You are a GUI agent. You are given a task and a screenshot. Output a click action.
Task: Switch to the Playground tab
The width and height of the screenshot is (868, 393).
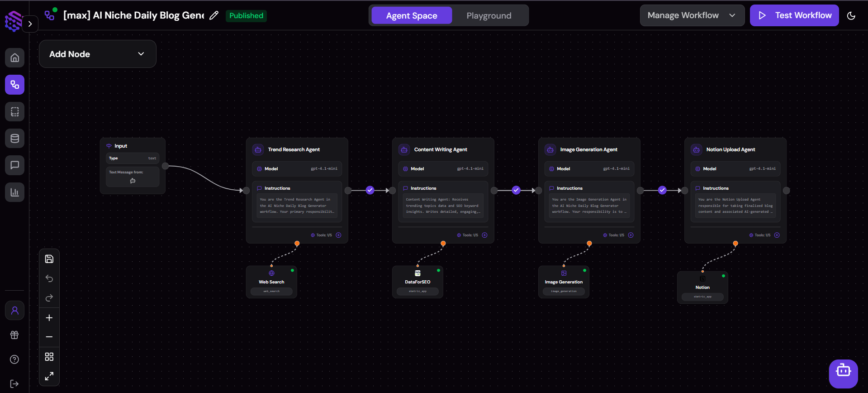489,15
